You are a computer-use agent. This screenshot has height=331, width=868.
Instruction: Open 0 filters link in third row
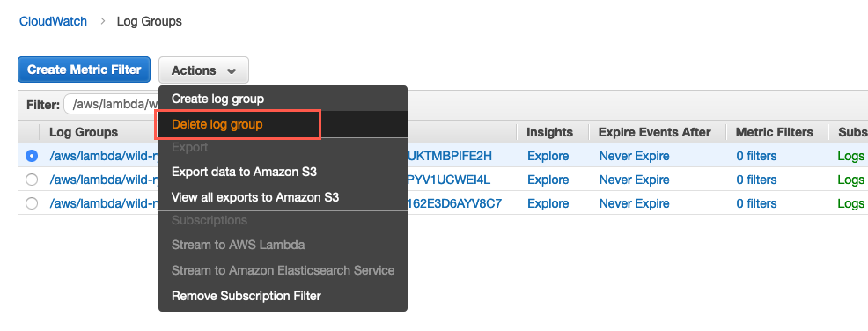[x=756, y=203]
